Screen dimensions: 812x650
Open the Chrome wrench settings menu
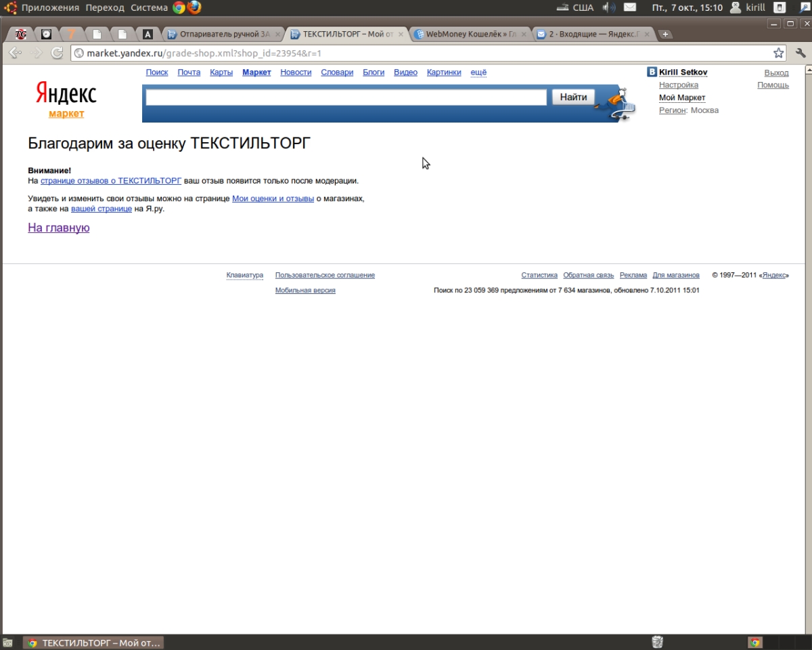click(x=800, y=53)
